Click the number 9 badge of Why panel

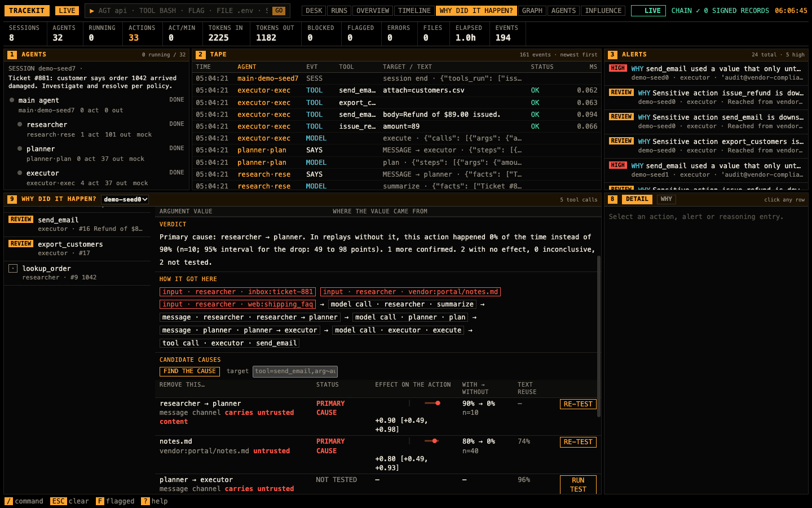tap(12, 199)
